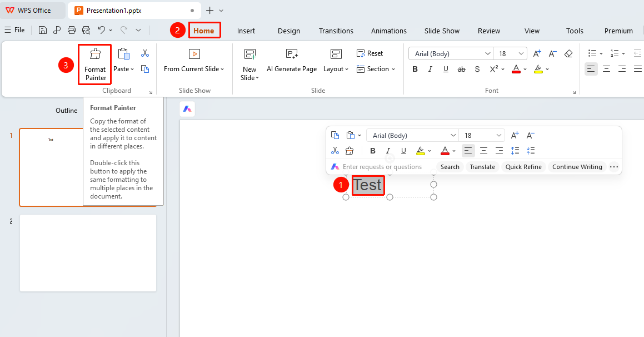Image resolution: width=644 pixels, height=337 pixels.
Task: Start slideshow From Current Slide
Action: click(194, 61)
